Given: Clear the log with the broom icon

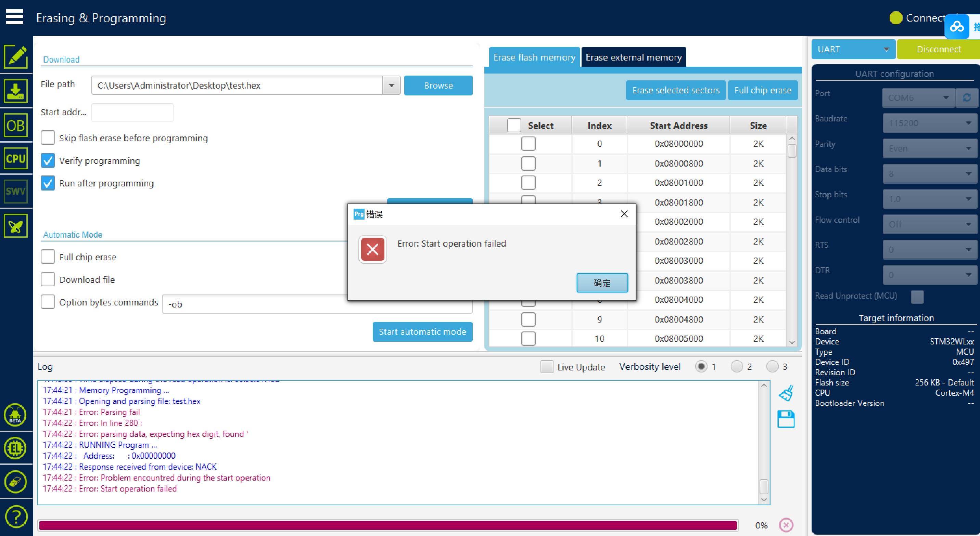Looking at the screenshot, I should [786, 393].
